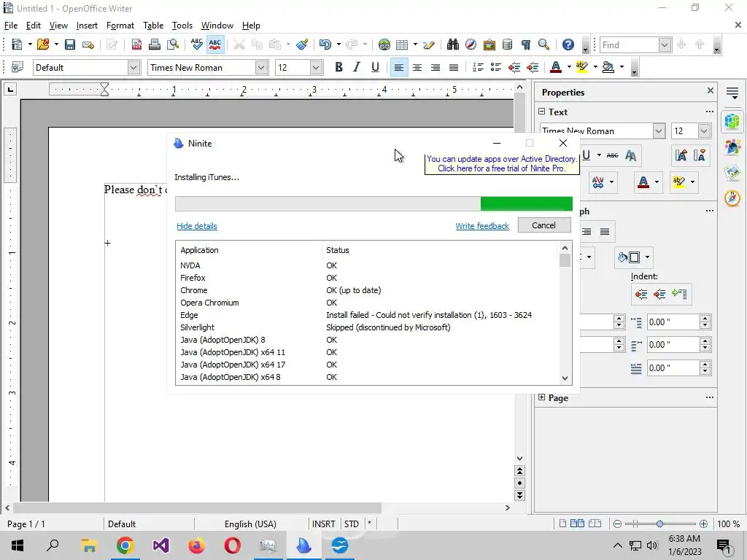The height and width of the screenshot is (560, 747).
Task: Open font color dropdown arrow in toolbar
Action: click(x=569, y=67)
